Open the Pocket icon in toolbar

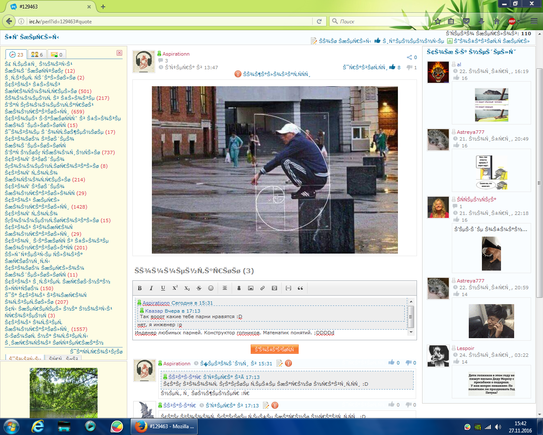466,21
